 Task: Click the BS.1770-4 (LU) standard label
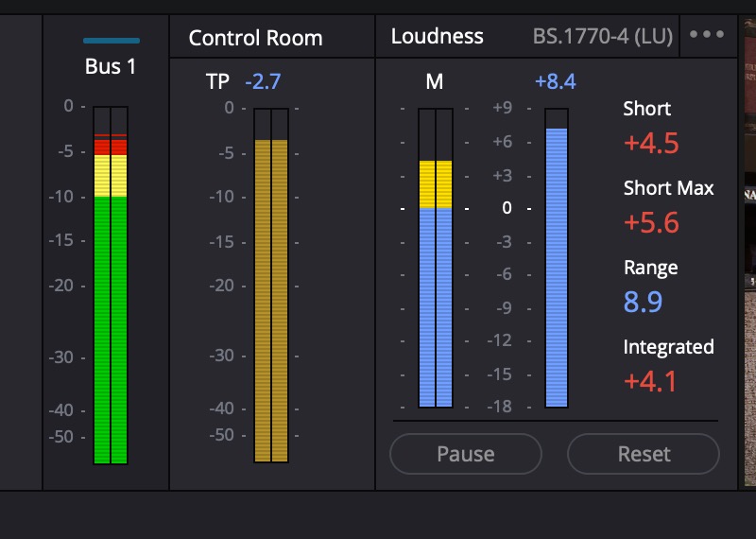(x=602, y=37)
